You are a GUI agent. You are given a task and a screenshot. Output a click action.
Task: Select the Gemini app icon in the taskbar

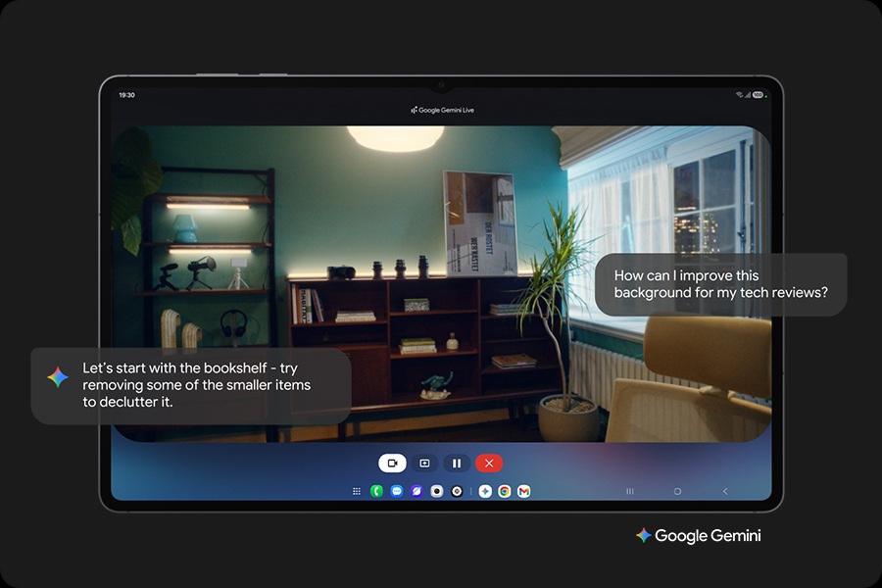(485, 491)
